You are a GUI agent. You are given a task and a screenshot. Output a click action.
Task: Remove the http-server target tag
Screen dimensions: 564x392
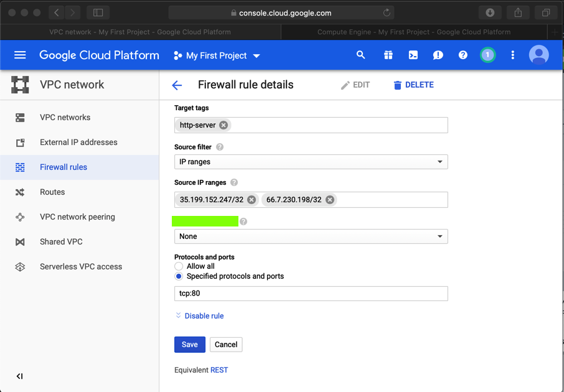[223, 125]
